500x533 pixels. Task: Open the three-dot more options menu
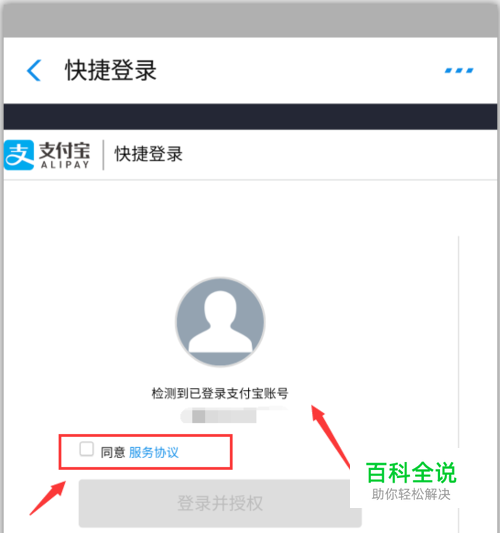tap(459, 70)
